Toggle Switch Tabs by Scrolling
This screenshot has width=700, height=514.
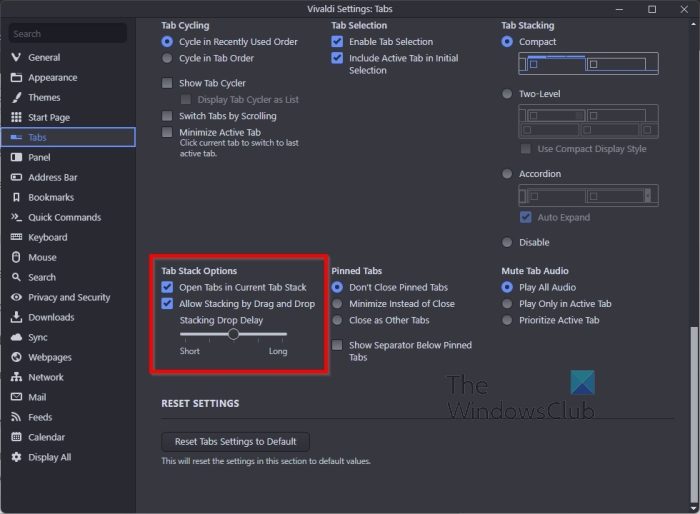(167, 116)
